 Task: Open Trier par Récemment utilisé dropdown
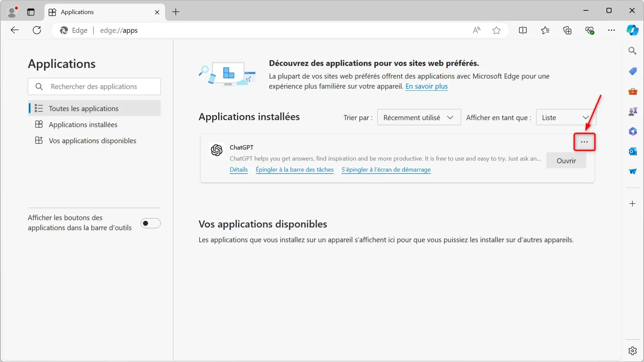419,117
